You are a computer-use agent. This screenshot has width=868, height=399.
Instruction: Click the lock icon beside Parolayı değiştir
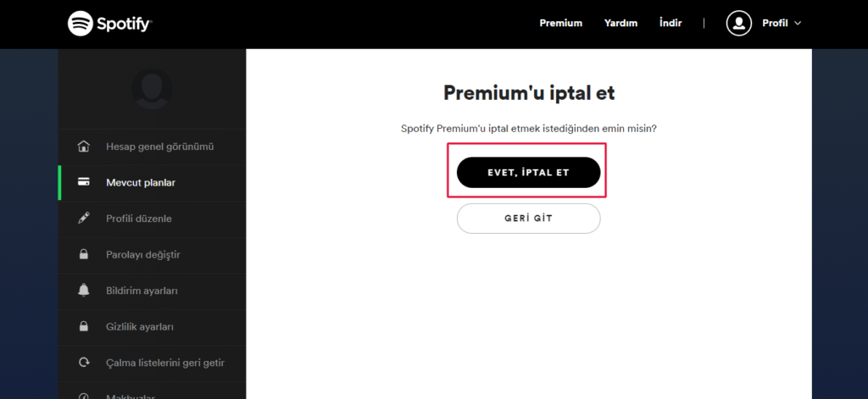coord(84,254)
